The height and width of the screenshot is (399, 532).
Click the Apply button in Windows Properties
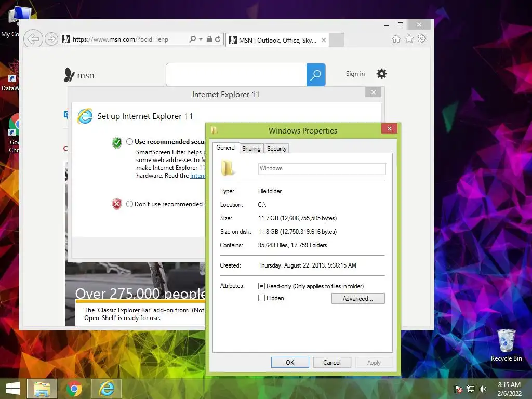374,362
